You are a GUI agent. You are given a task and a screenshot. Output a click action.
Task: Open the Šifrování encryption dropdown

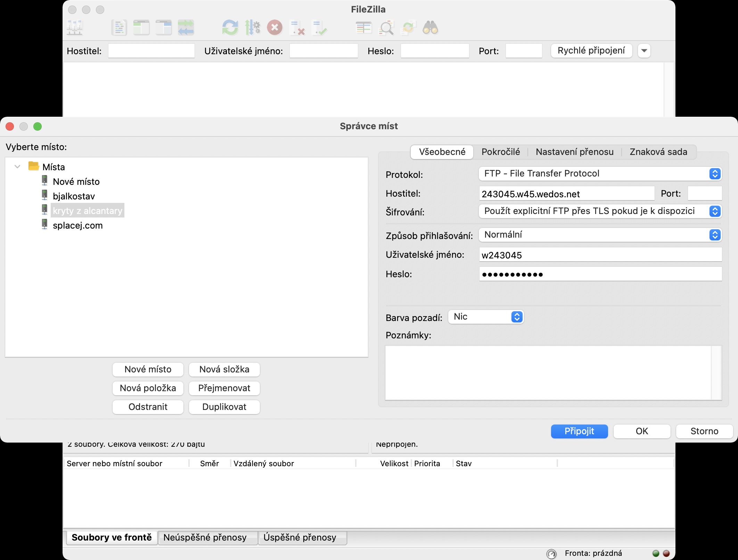point(600,211)
